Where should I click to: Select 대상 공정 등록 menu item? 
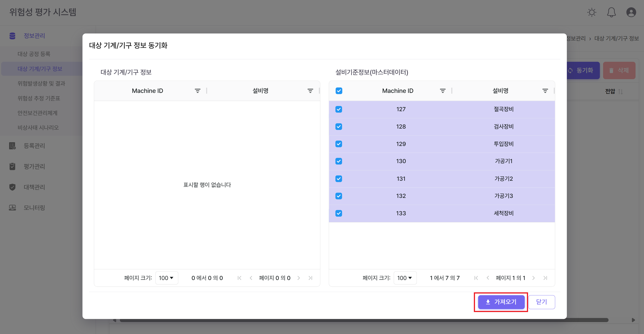coord(34,54)
